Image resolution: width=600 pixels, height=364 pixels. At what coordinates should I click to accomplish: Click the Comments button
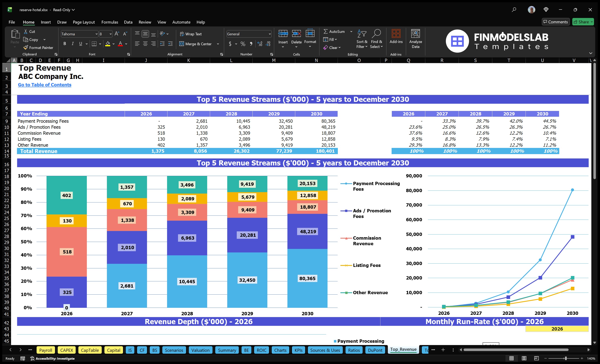point(555,22)
